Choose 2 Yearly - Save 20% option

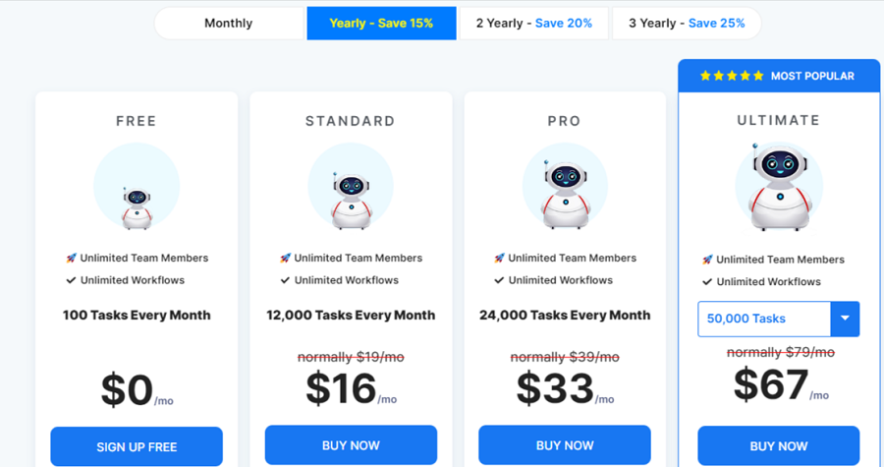[x=533, y=23]
